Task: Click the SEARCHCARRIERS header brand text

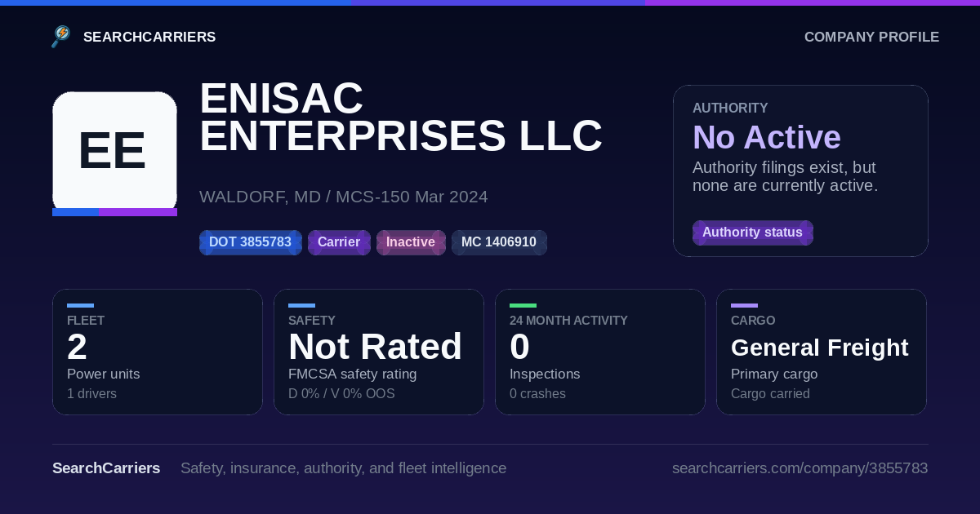Action: 149,37
